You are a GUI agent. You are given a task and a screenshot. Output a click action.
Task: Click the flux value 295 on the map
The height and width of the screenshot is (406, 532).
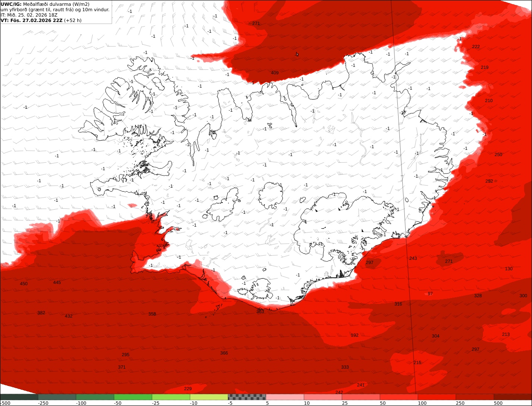pos(126,355)
